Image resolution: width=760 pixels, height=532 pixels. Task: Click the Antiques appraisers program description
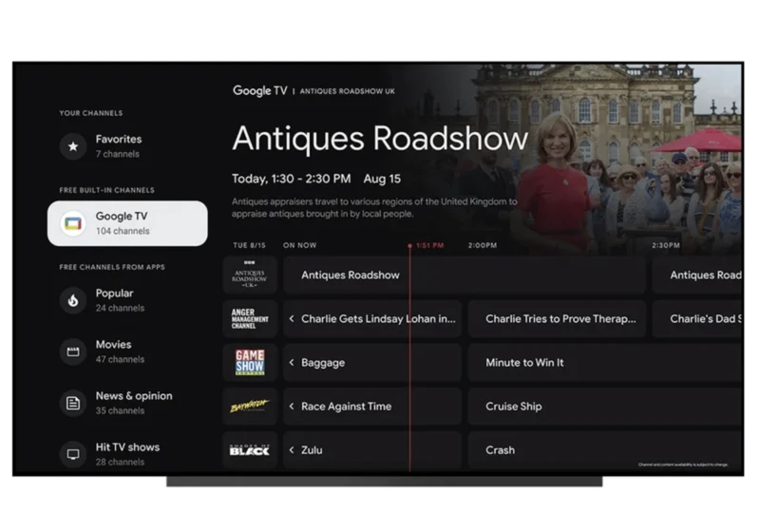pyautogui.click(x=374, y=207)
